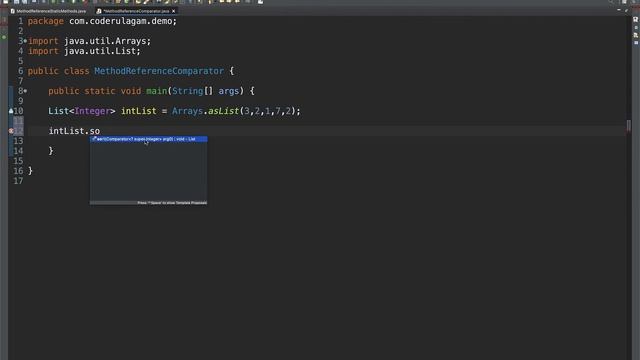
Task: Click the 'Integer' type argument on line 10
Action: pos(92,111)
